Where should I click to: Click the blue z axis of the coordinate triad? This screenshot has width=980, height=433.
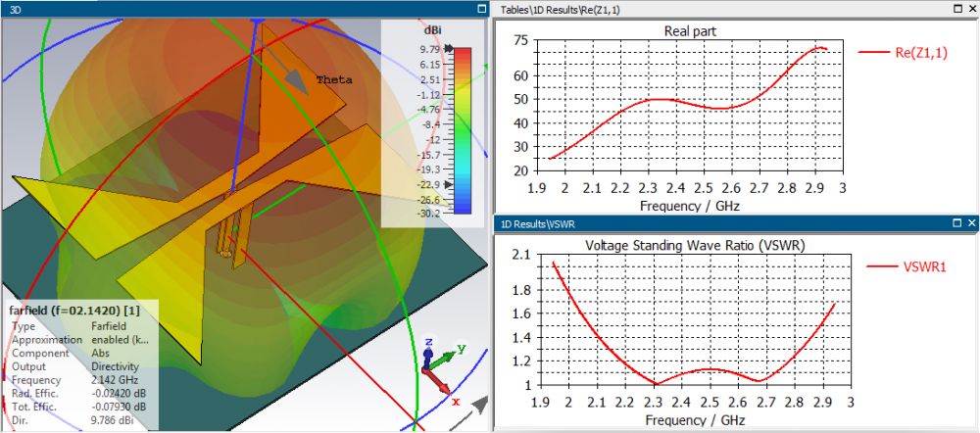428,351
